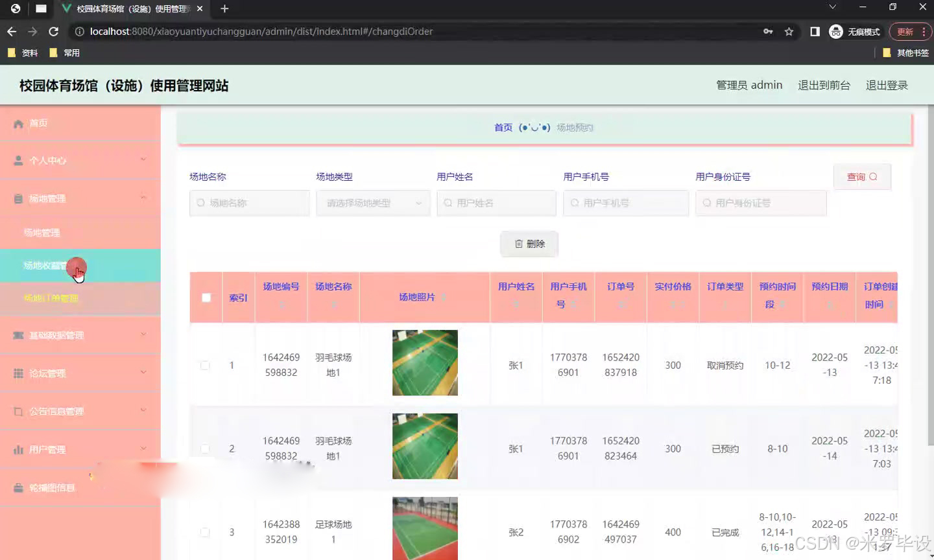Toggle the select-all checkbox in table header
Image resolution: width=934 pixels, height=560 pixels.
pyautogui.click(x=205, y=297)
